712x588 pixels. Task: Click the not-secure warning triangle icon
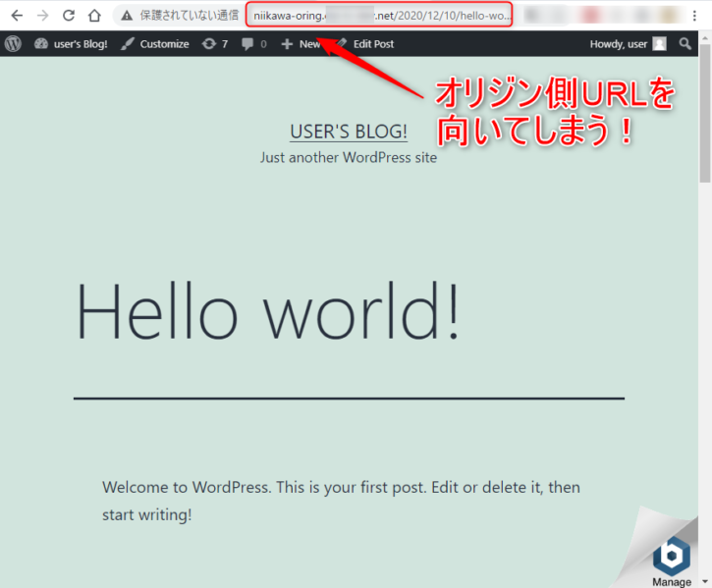click(127, 16)
